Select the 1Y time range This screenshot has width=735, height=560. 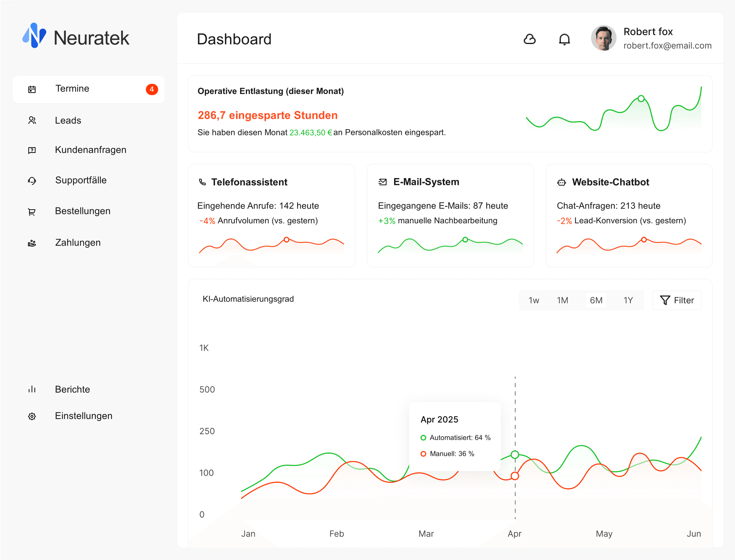(628, 300)
